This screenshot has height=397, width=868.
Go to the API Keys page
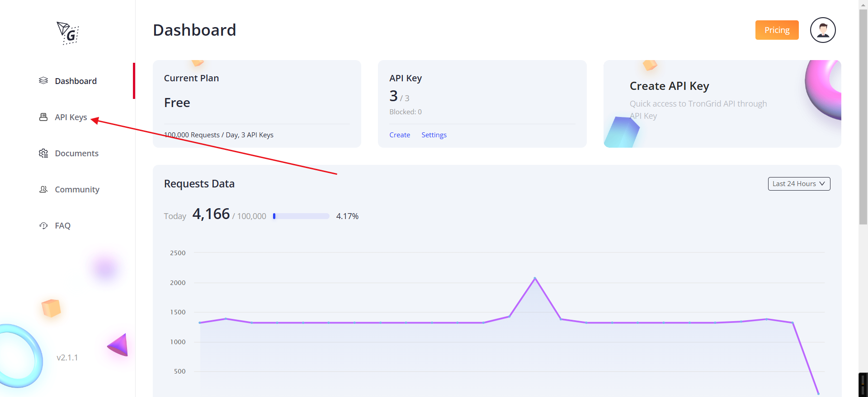click(71, 117)
